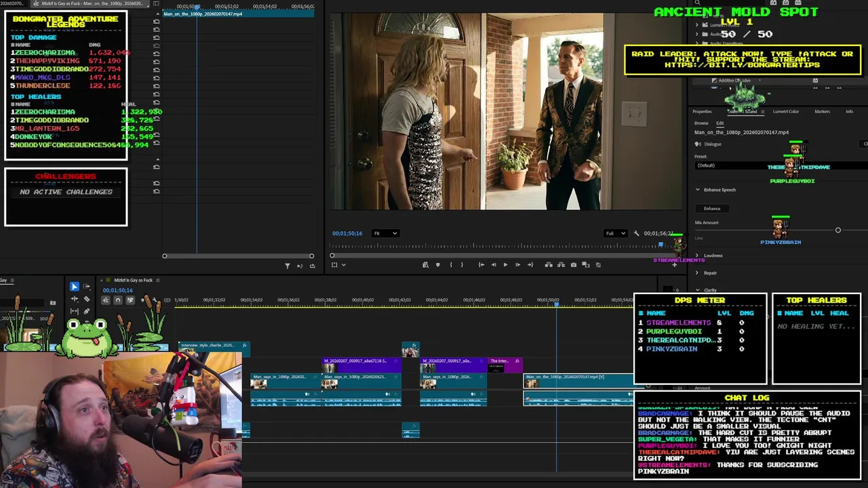Viewport: 868px width, 488px height.
Task: Toggle caption track CC button
Action: (167, 300)
